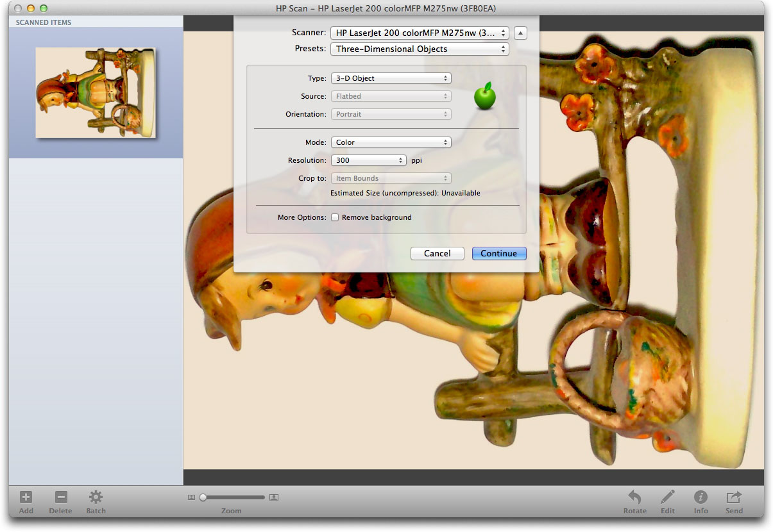773x532 pixels.
Task: Open the Presets dropdown
Action: click(419, 49)
